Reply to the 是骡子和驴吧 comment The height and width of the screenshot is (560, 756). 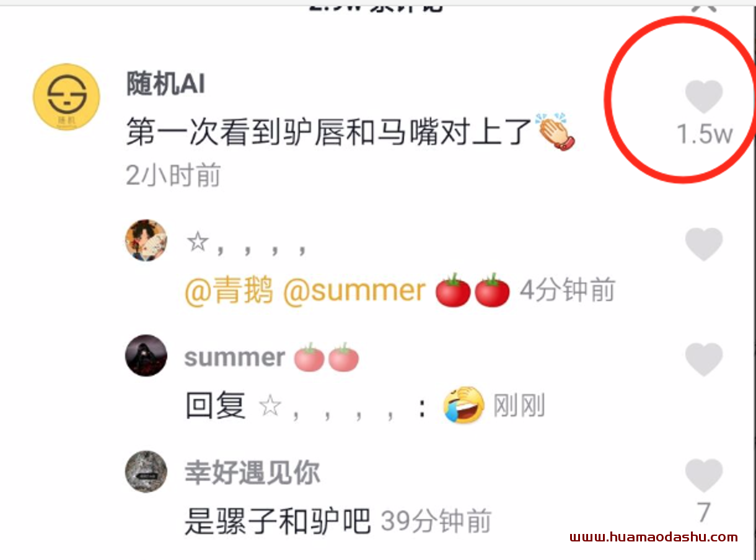click(x=278, y=522)
